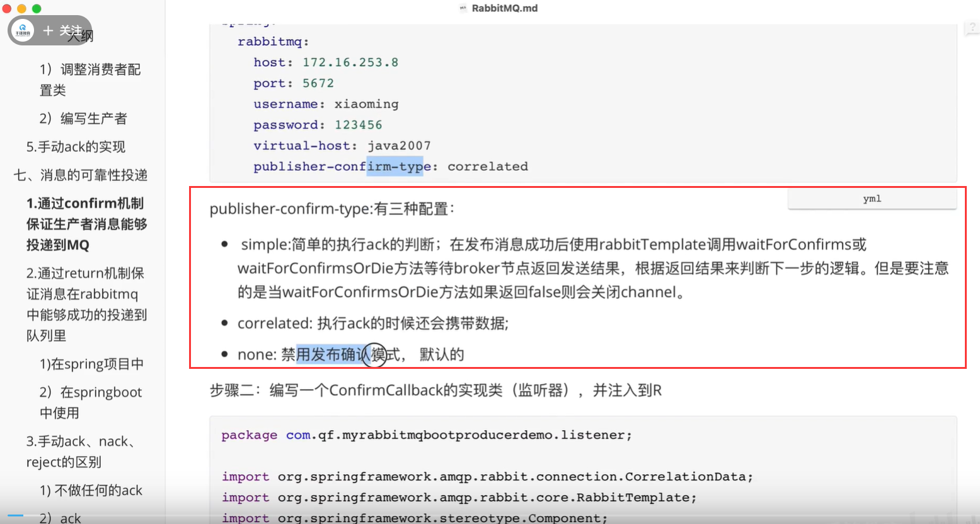Screen dimensions: 980x524
Task: Click the '+ 关注' follow button
Action: (x=62, y=30)
